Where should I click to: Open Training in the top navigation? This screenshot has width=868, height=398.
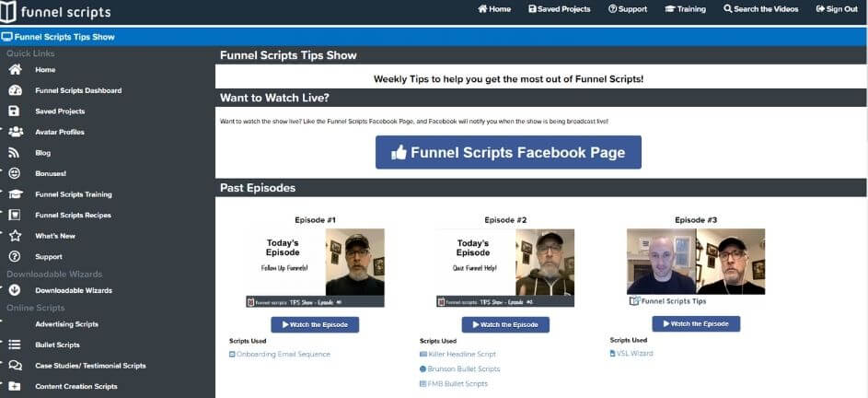pos(686,9)
